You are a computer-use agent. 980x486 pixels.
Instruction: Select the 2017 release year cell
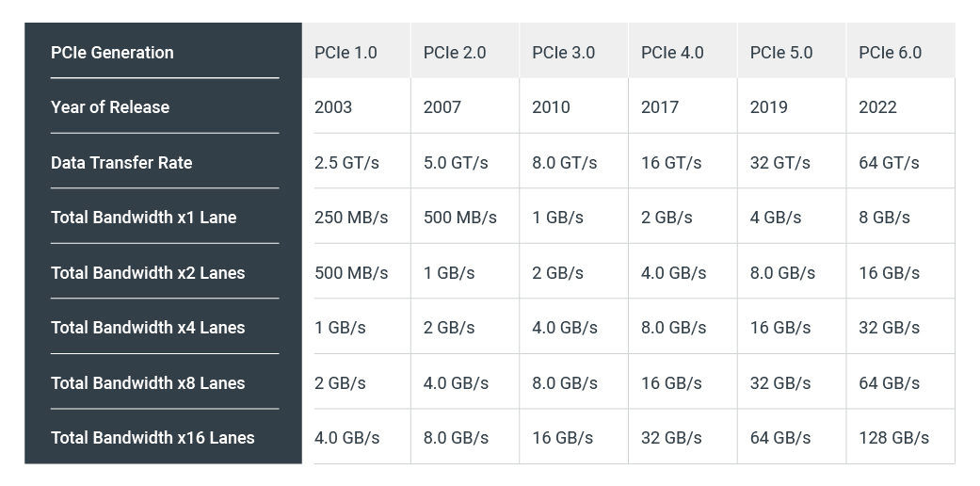pos(660,107)
